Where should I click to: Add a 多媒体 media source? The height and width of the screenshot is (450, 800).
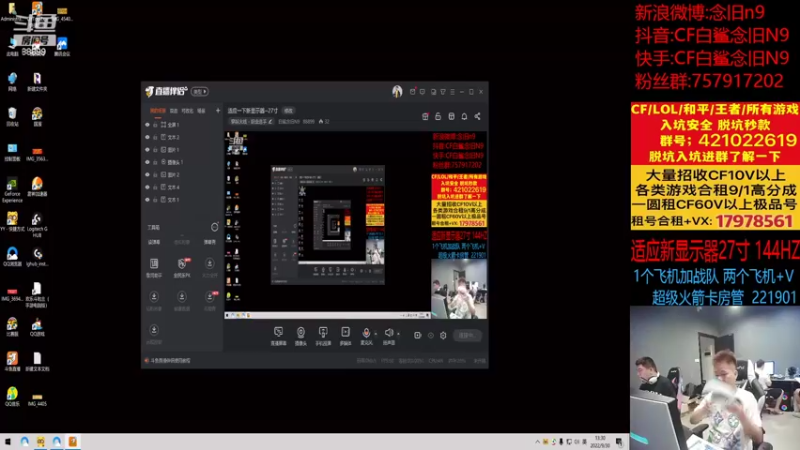345,336
